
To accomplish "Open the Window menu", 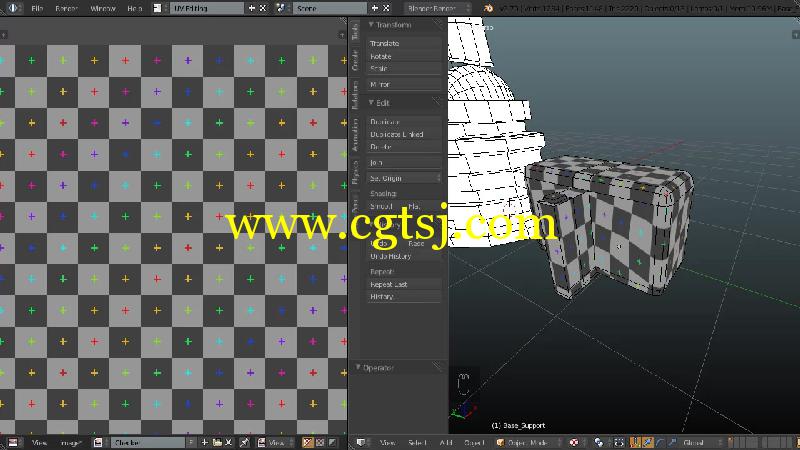I will tap(103, 9).
